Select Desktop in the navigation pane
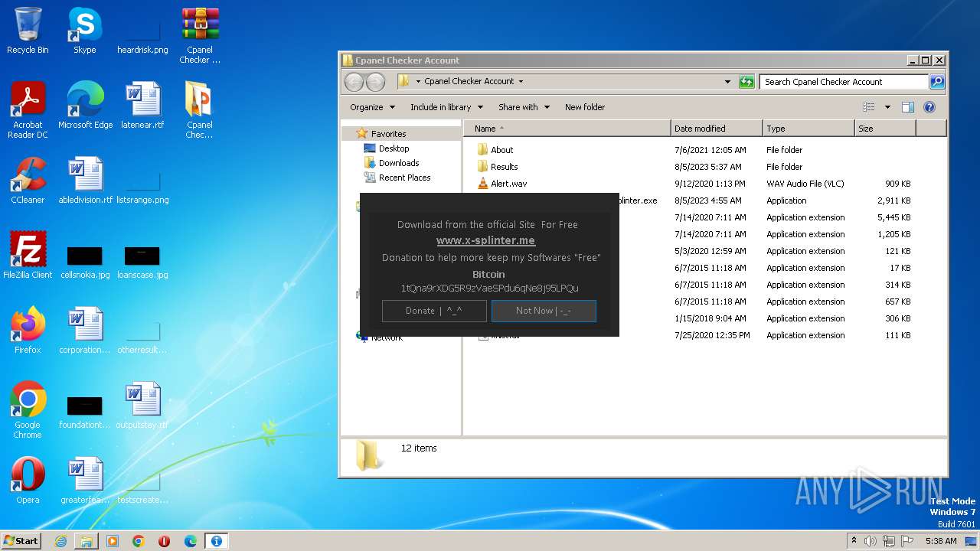980x551 pixels. pyautogui.click(x=394, y=148)
